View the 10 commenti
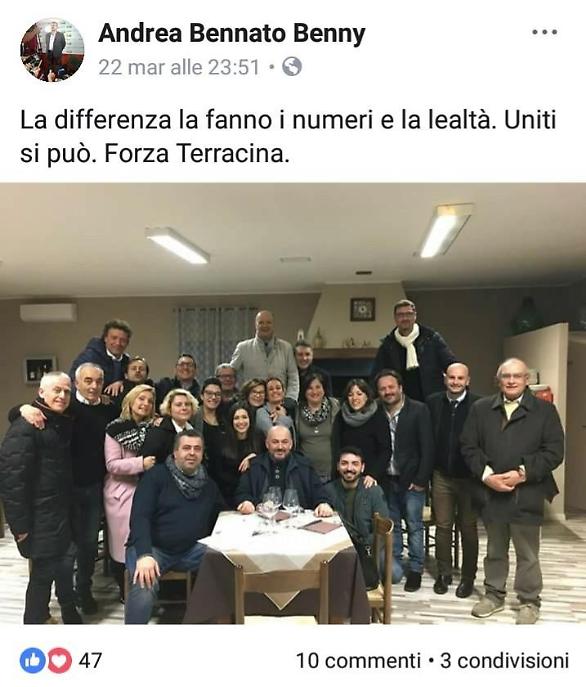Viewport: 586px width, 687px height. coord(358,661)
